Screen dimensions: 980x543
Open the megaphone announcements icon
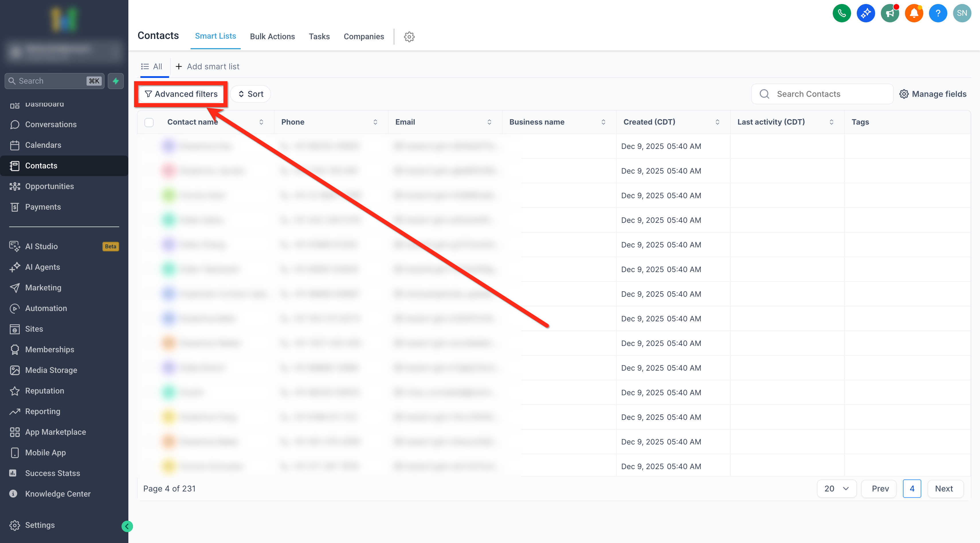tap(890, 13)
